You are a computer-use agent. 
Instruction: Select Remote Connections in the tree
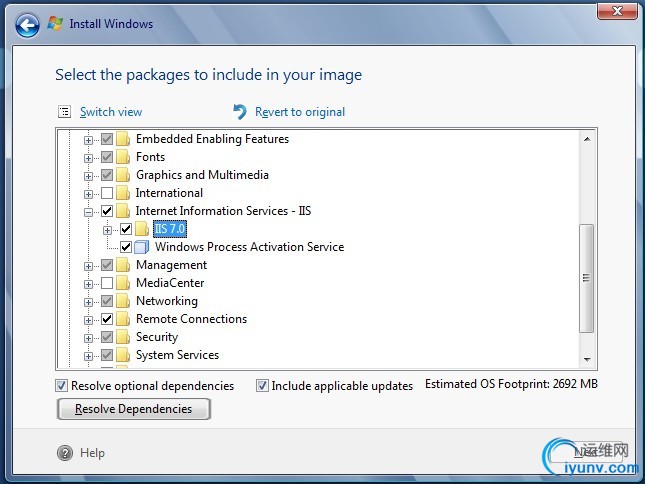point(191,319)
